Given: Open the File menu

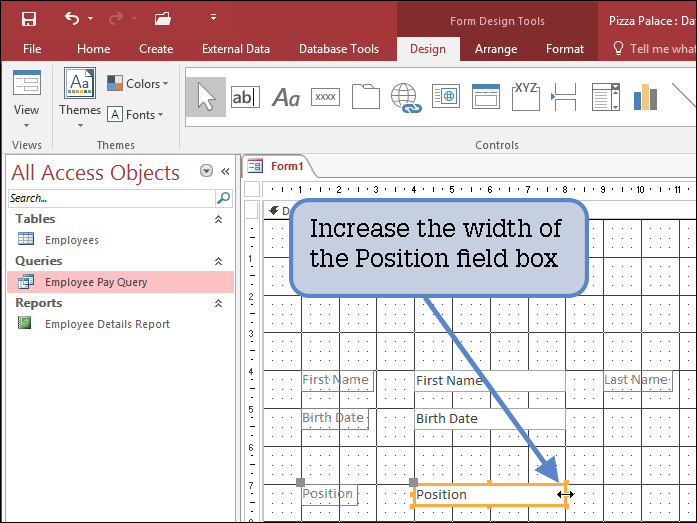Looking at the screenshot, I should [32, 49].
